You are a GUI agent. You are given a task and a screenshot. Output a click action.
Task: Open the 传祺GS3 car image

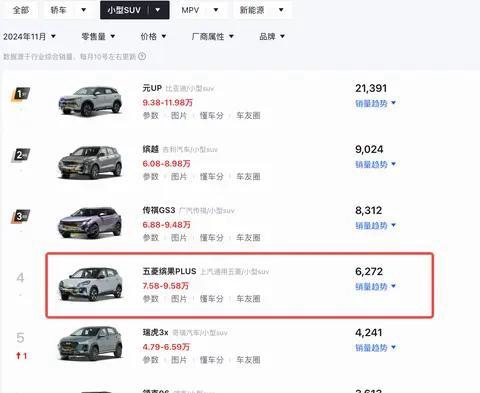(90, 223)
